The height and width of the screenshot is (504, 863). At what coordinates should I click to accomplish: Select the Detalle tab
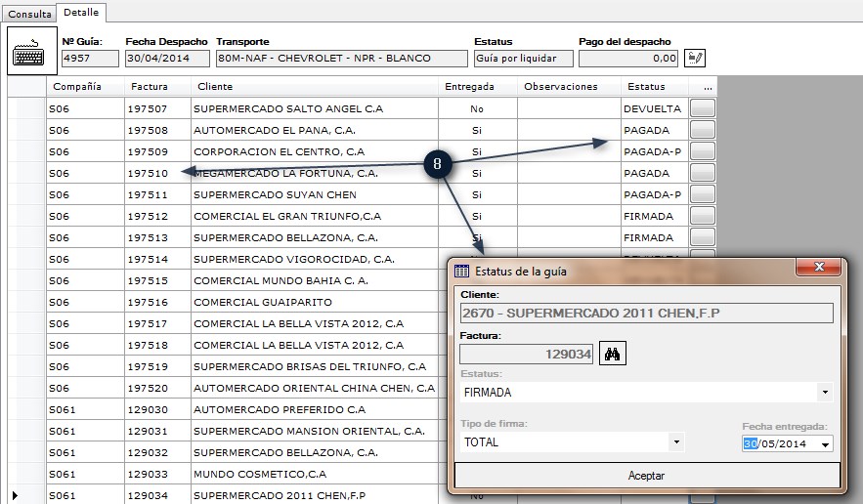81,12
